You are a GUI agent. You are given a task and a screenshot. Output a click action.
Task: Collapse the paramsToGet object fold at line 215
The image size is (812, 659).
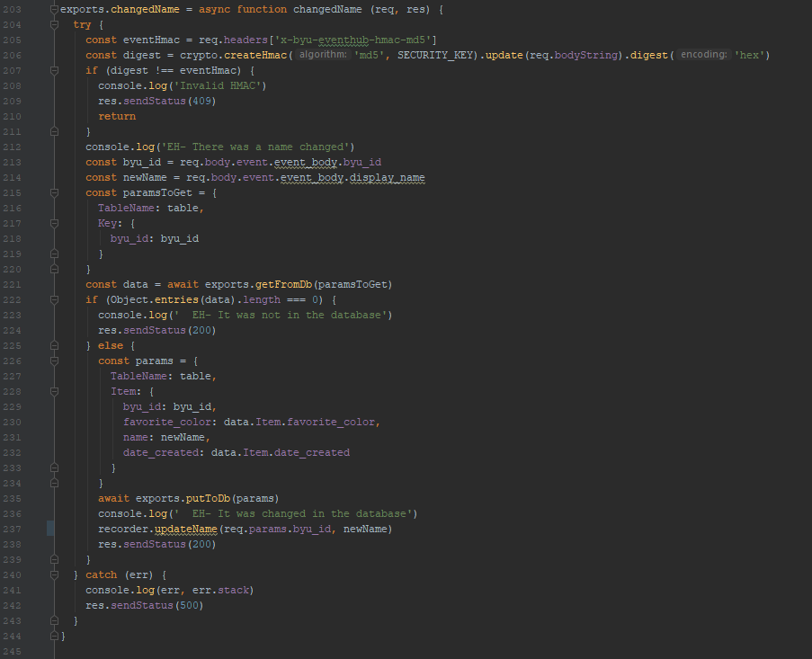[x=54, y=192]
